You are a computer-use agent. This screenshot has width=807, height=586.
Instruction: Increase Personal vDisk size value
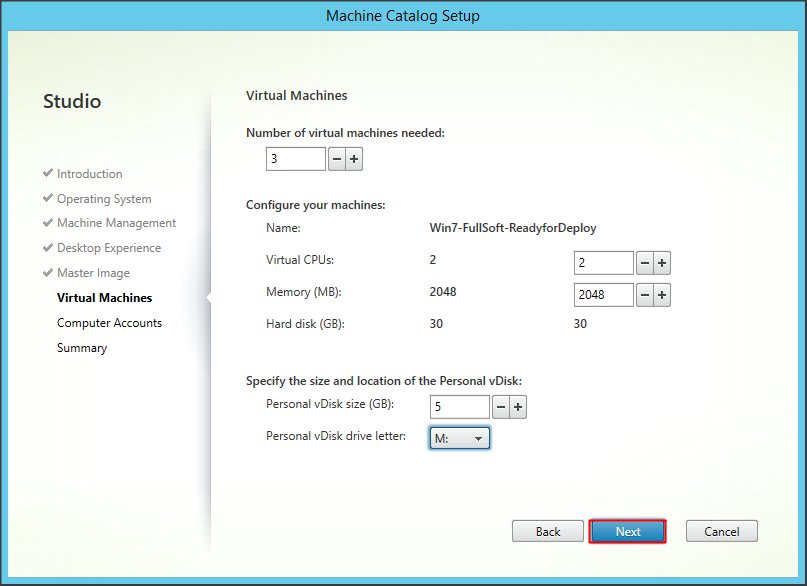click(518, 407)
